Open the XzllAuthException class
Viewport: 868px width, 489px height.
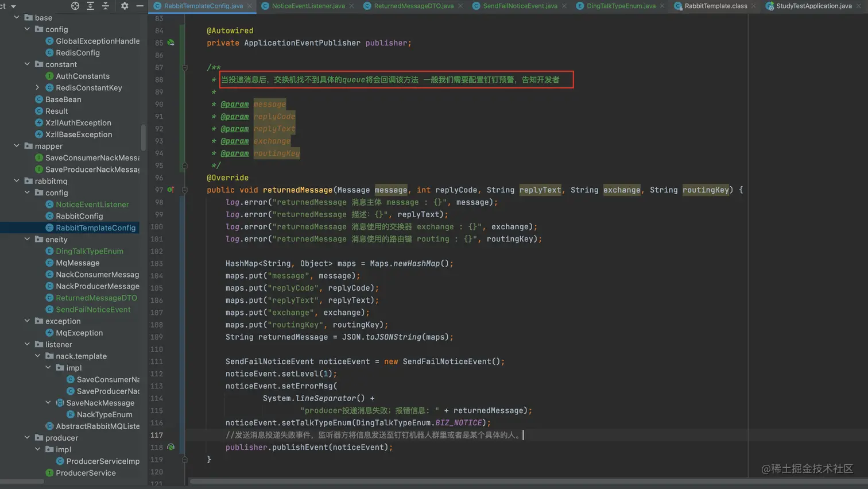(x=73, y=123)
